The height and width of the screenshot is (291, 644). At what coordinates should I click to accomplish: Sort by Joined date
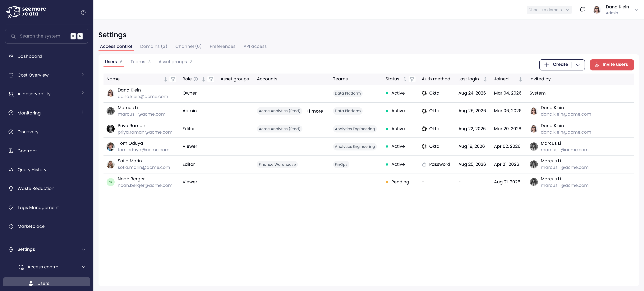520,79
